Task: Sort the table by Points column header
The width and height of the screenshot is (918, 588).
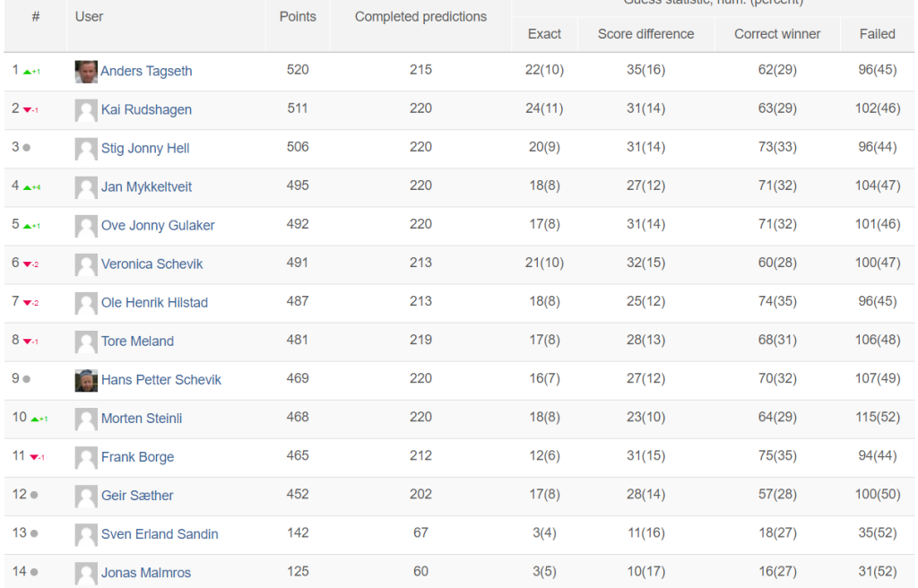Action: (298, 17)
